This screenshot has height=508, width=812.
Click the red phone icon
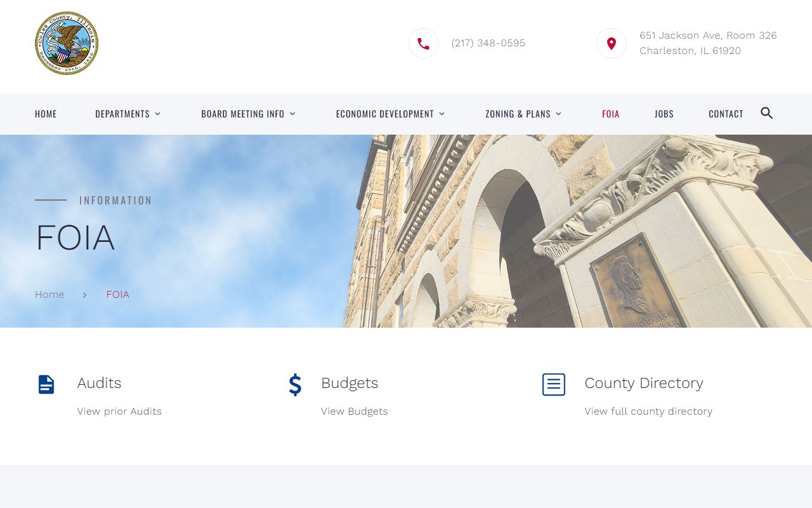424,44
